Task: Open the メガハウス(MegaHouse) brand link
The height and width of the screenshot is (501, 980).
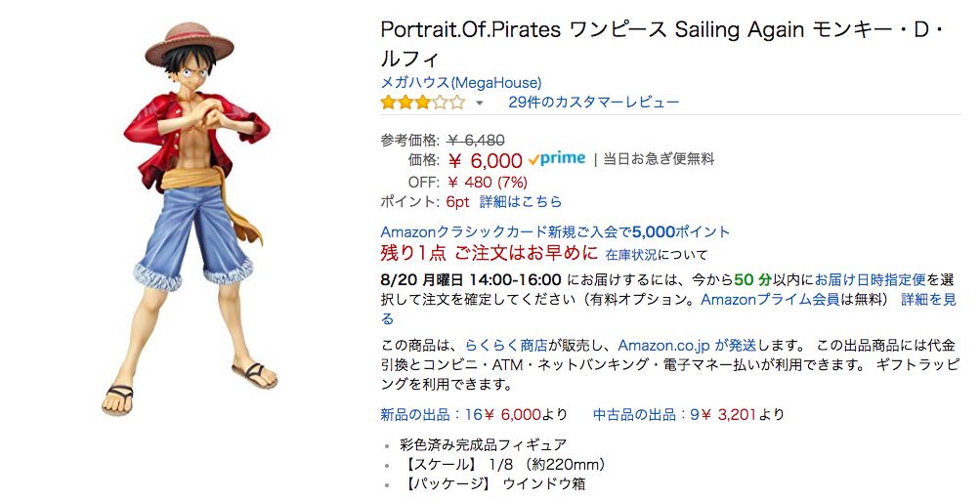Action: click(x=460, y=82)
